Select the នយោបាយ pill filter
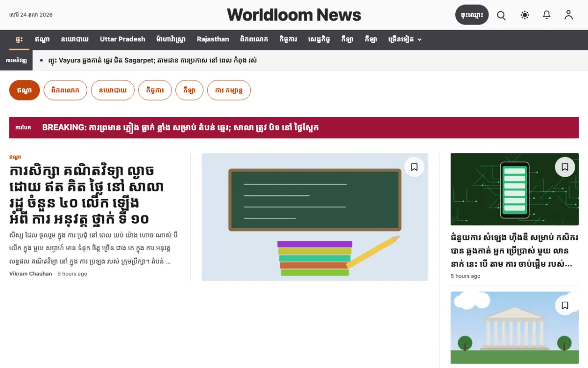Viewport: 588px width, 368px height. coord(113,90)
